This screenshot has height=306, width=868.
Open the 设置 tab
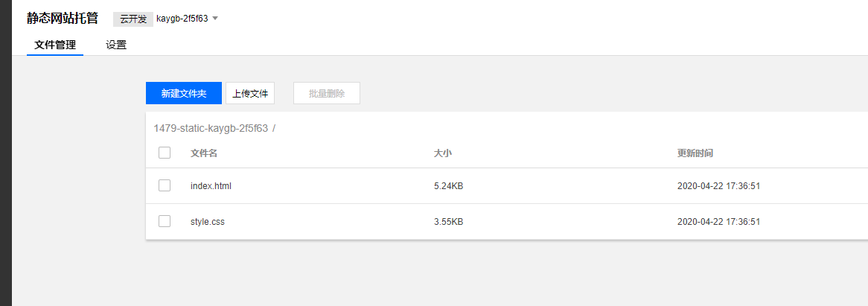click(116, 45)
